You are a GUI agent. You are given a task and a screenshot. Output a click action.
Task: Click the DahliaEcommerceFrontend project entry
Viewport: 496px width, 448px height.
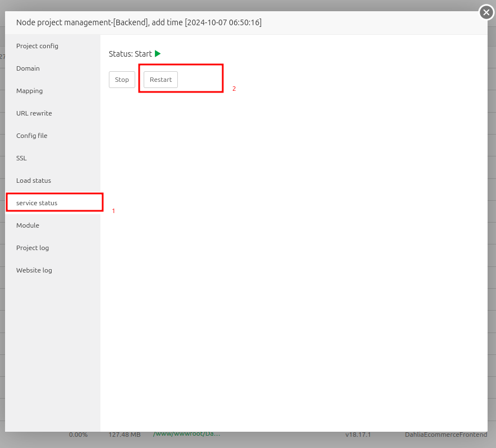446,435
